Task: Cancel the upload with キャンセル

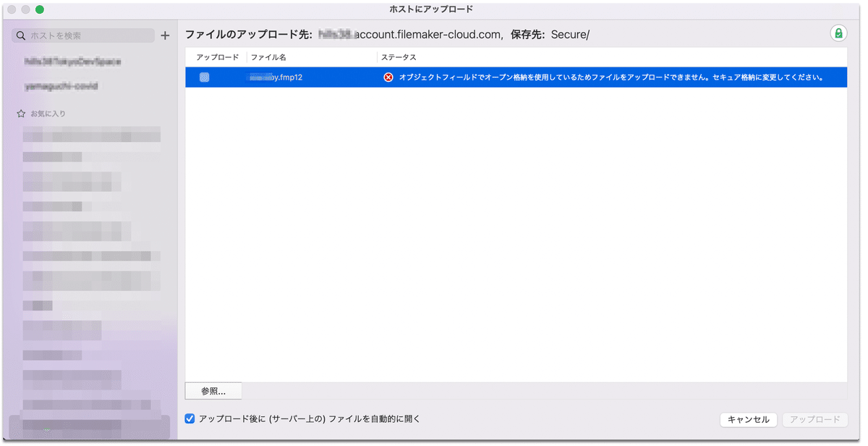Action: (x=748, y=419)
